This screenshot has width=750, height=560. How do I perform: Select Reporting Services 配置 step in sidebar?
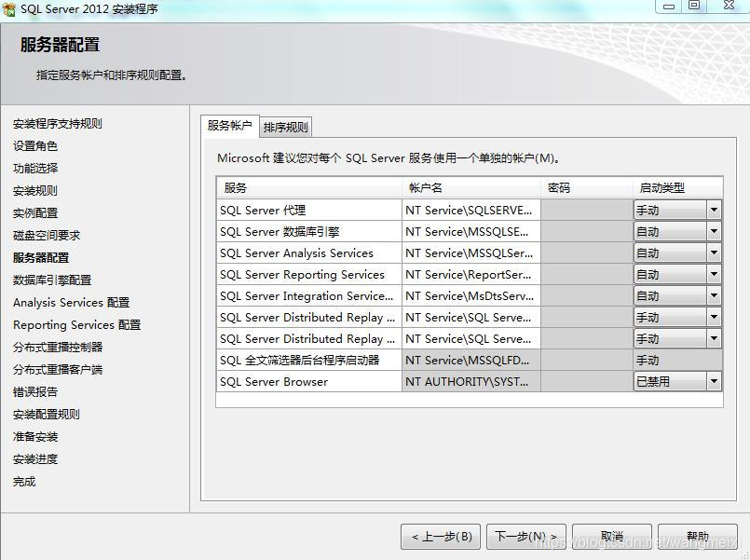[77, 324]
